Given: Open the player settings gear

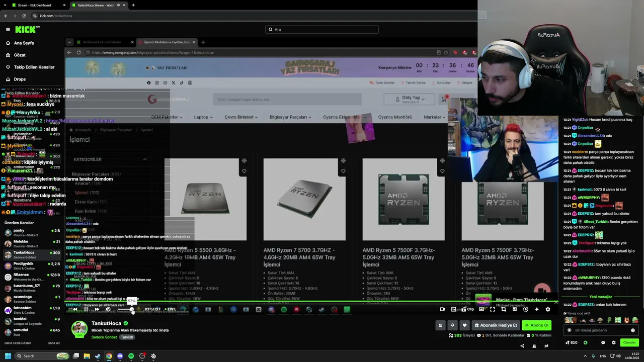Looking at the screenshot, I should click(x=548, y=309).
